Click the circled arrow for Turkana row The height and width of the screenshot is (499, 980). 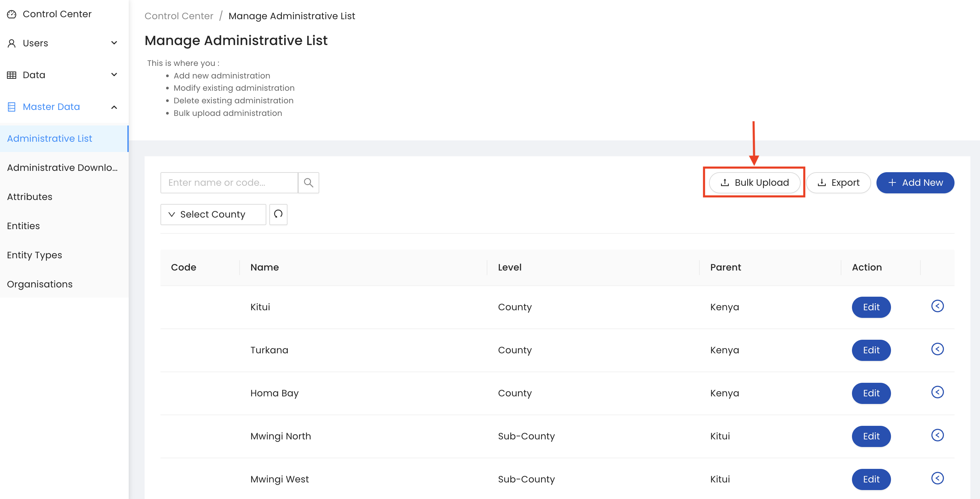point(937,349)
